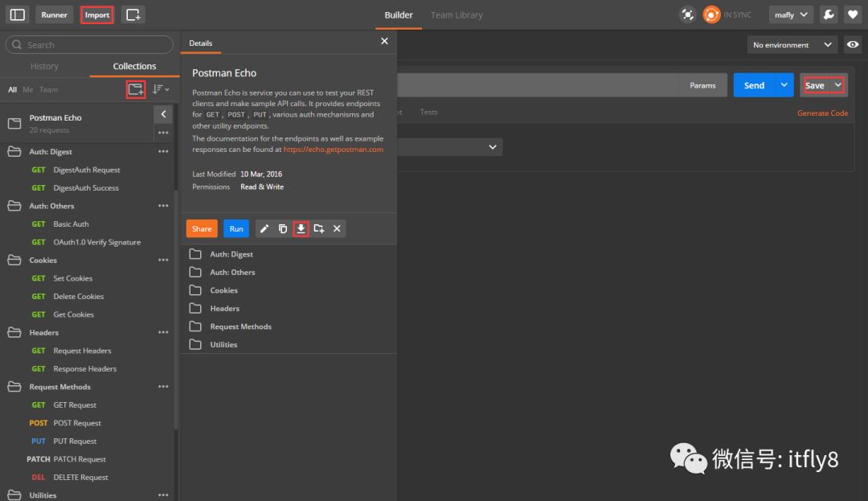Collapse Headers folder in sidebar
Screen dimensions: 868x501
pyautogui.click(x=14, y=333)
